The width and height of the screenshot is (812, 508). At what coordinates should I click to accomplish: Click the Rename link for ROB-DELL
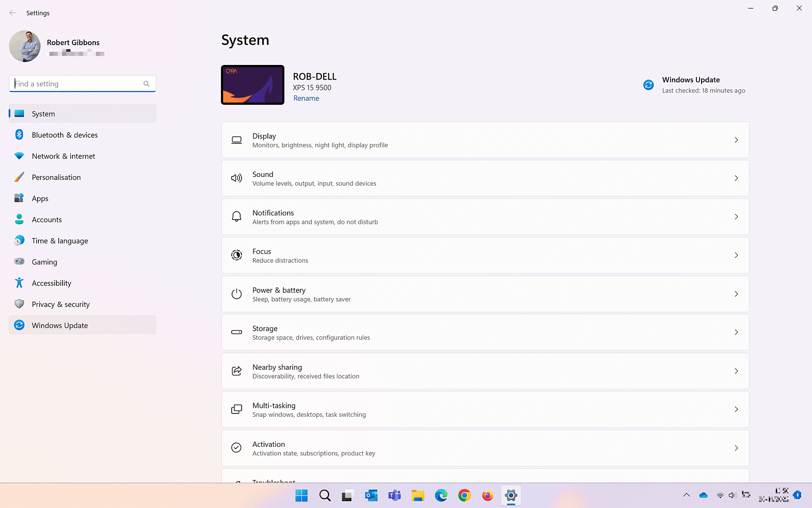pyautogui.click(x=306, y=98)
